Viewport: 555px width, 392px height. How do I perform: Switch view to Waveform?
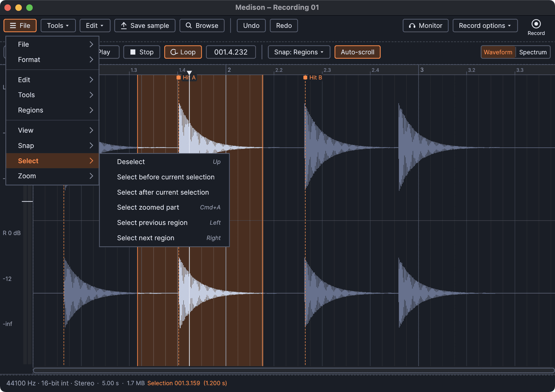[498, 52]
